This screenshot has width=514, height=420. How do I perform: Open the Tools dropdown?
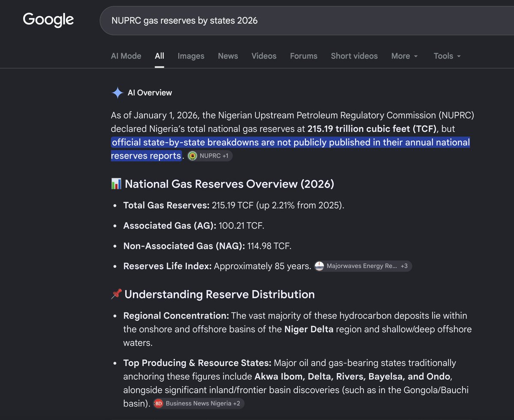coord(447,56)
